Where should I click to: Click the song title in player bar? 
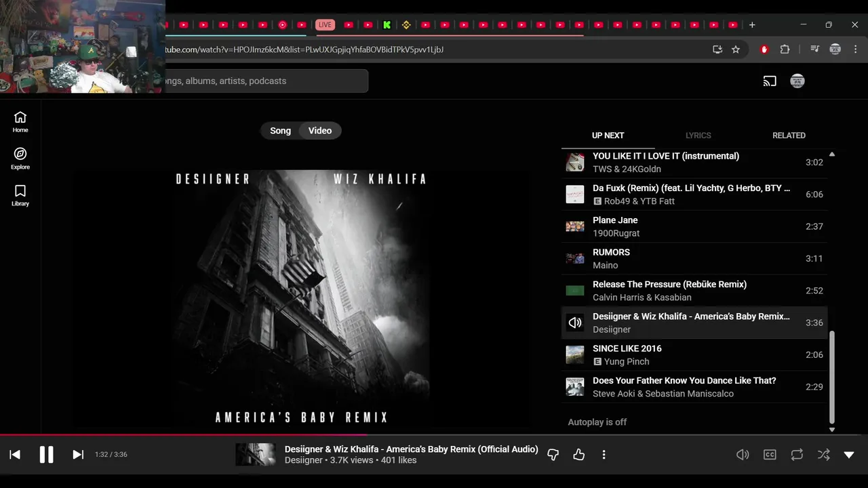[x=411, y=449]
